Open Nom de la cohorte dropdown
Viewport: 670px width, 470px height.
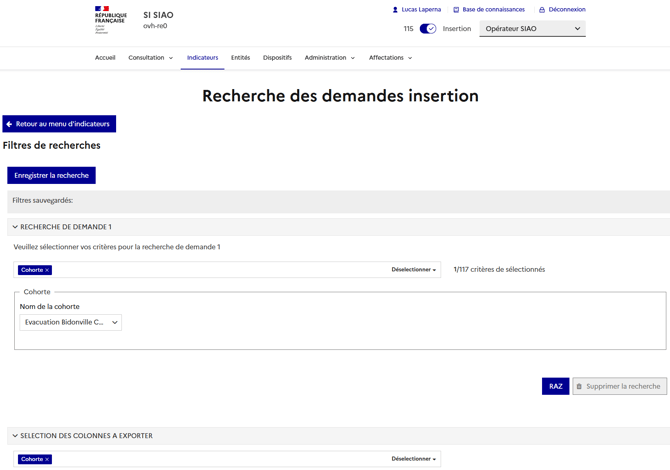[x=70, y=322]
